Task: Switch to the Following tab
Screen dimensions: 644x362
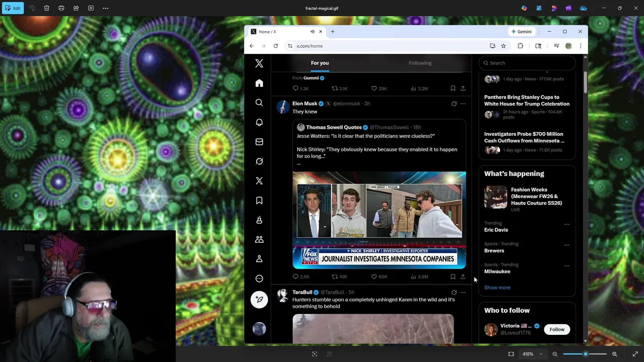Action: click(x=420, y=63)
